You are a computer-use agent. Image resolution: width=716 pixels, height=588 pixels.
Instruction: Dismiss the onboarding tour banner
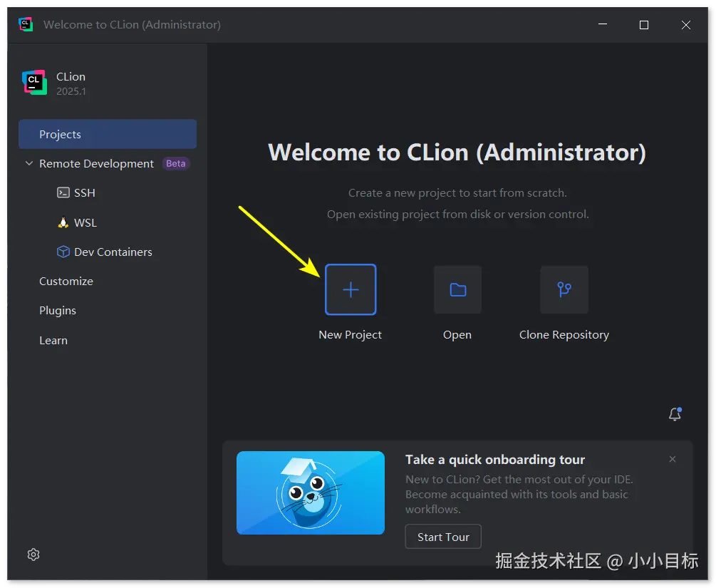[672, 459]
